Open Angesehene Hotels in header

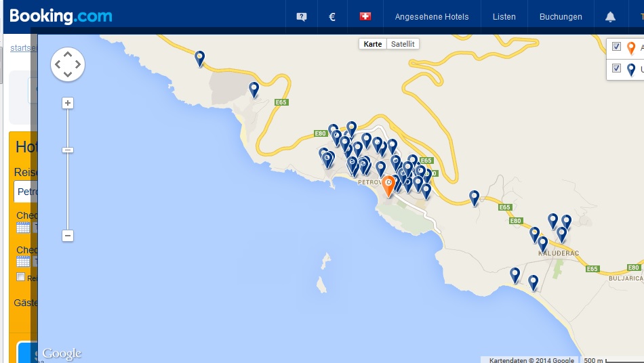[432, 17]
